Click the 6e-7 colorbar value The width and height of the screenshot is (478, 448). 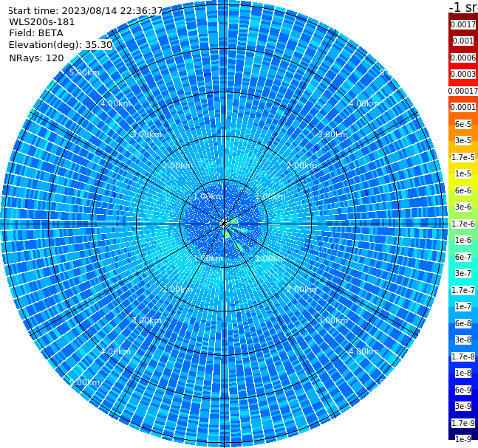(463, 257)
